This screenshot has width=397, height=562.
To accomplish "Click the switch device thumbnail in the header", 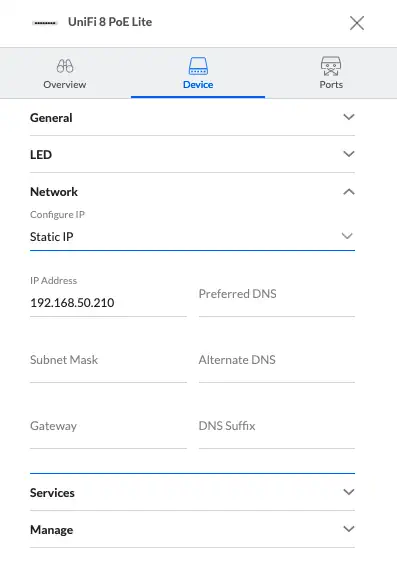I will (45, 23).
